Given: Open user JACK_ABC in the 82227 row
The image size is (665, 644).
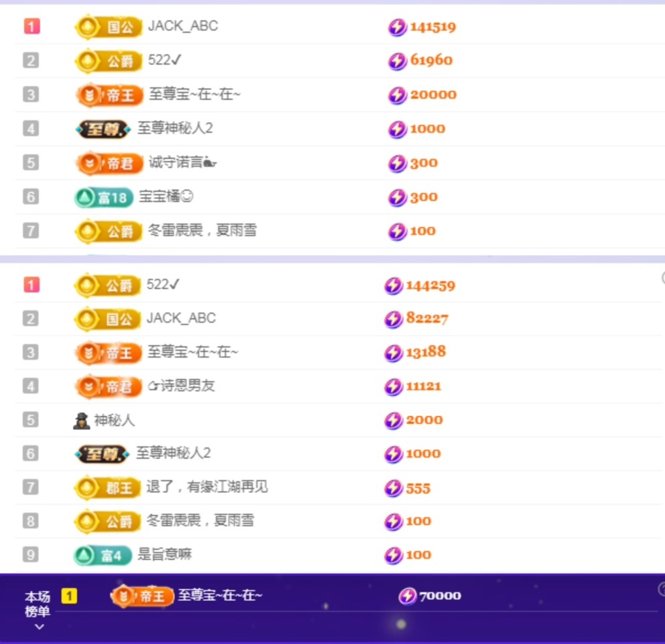Looking at the screenshot, I should click(x=181, y=318).
